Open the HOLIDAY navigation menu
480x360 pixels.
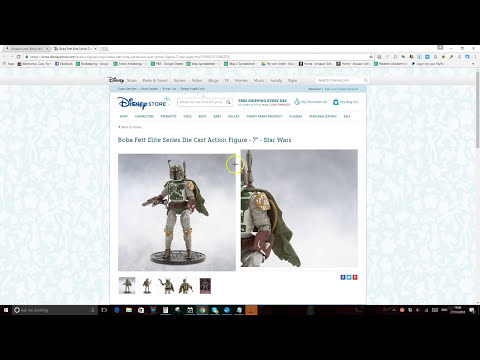tap(295, 116)
